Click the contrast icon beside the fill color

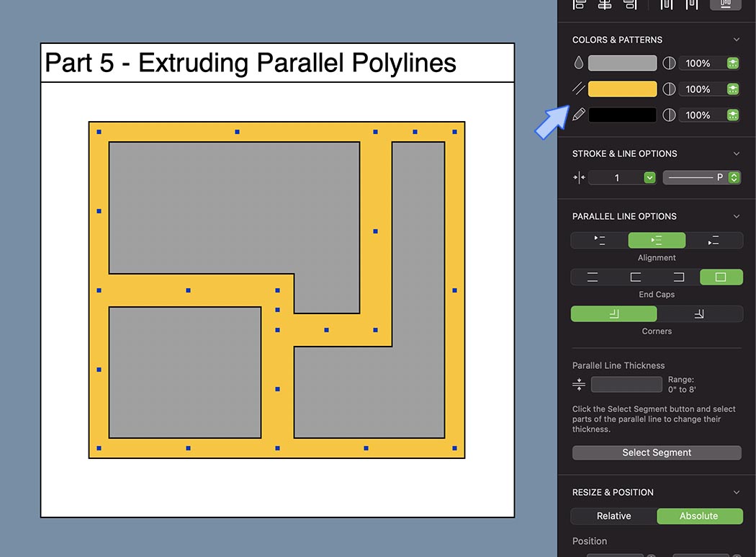(669, 63)
